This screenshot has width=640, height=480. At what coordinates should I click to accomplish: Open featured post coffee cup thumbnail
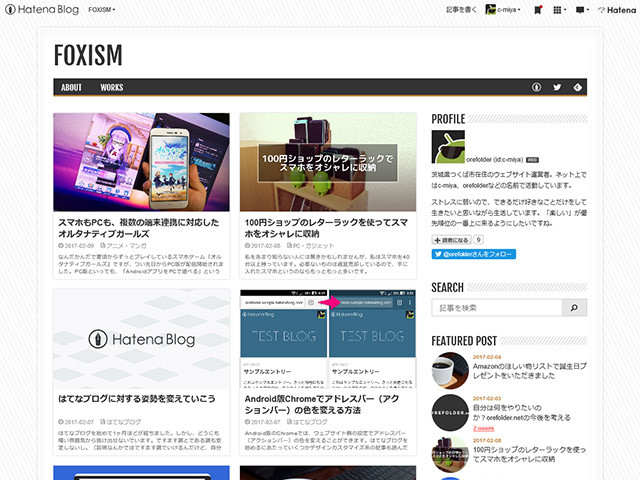[x=450, y=371]
